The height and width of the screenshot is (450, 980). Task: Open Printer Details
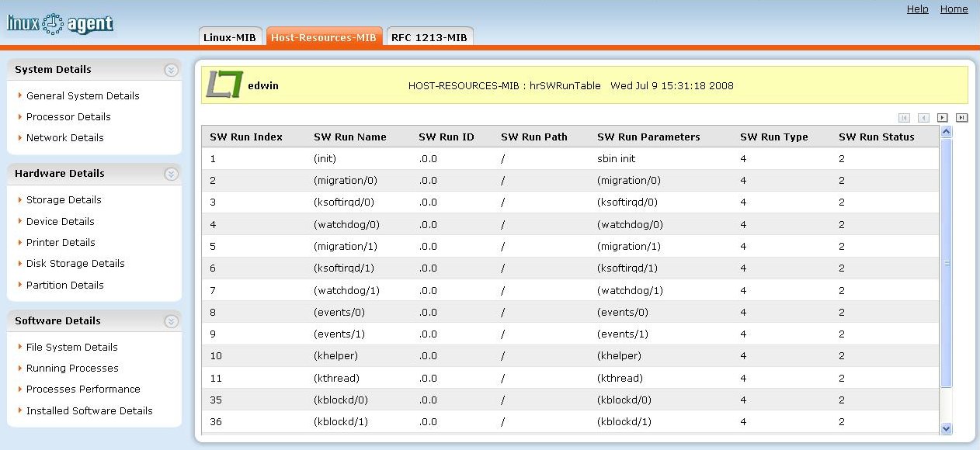[61, 243]
